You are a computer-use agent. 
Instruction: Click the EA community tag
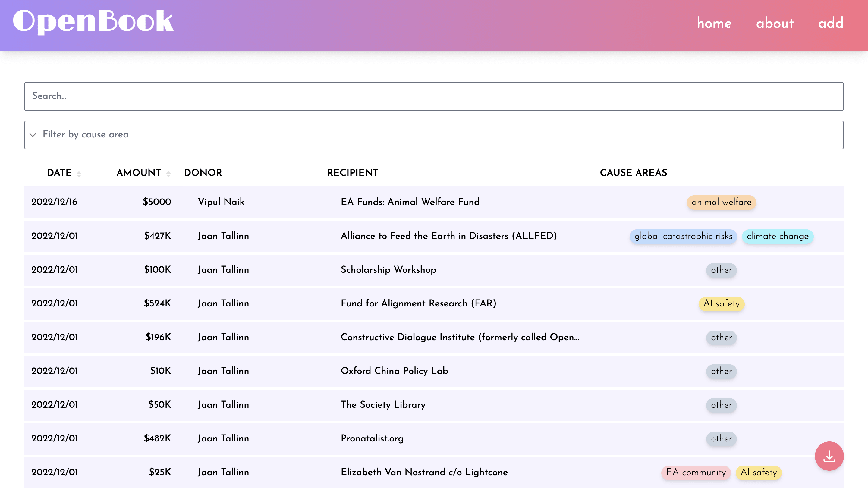click(696, 473)
